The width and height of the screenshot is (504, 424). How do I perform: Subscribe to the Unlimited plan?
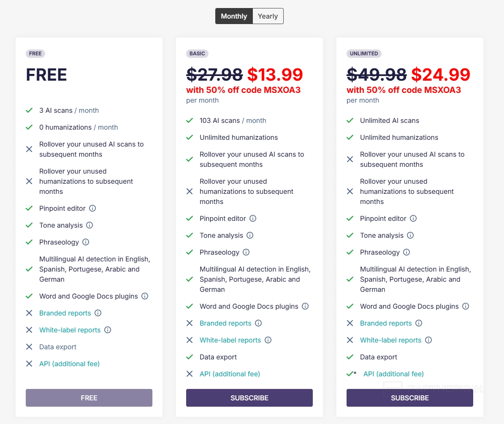[x=409, y=398]
